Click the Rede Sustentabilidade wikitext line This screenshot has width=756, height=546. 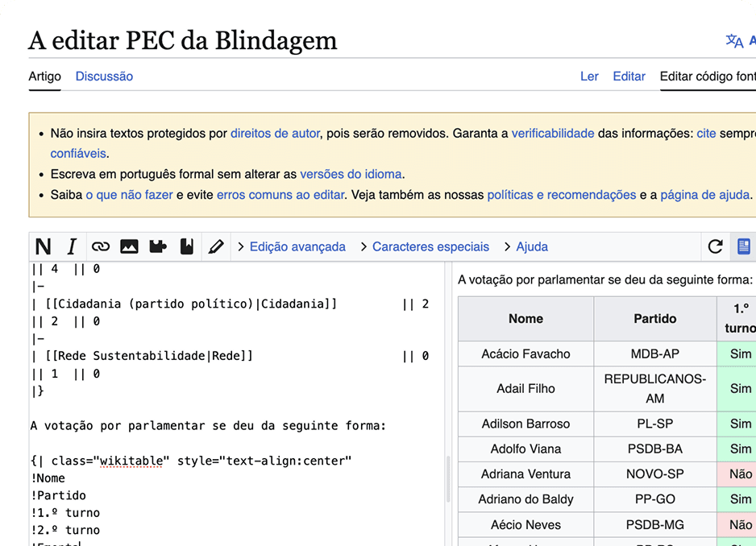(x=231, y=356)
